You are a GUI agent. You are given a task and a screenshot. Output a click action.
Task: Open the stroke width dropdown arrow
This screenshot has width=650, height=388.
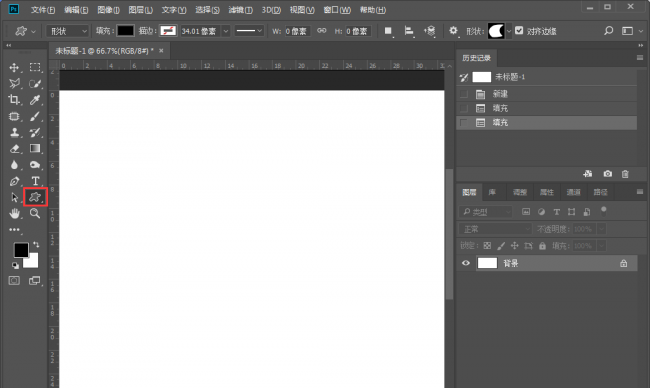226,31
